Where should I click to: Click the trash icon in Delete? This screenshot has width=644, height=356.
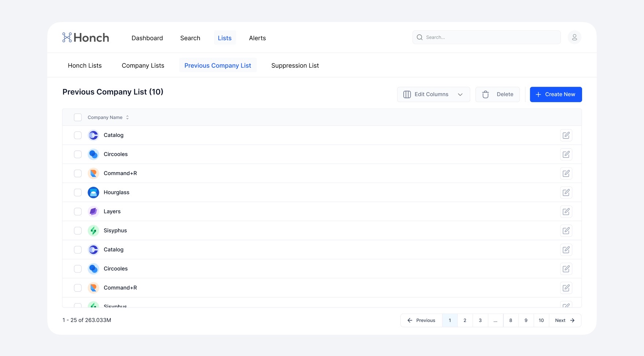point(485,94)
